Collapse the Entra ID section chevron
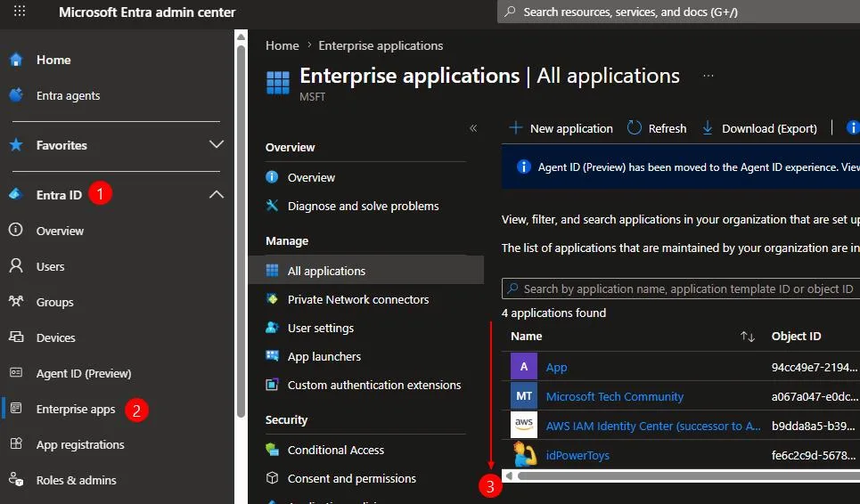 (x=217, y=194)
